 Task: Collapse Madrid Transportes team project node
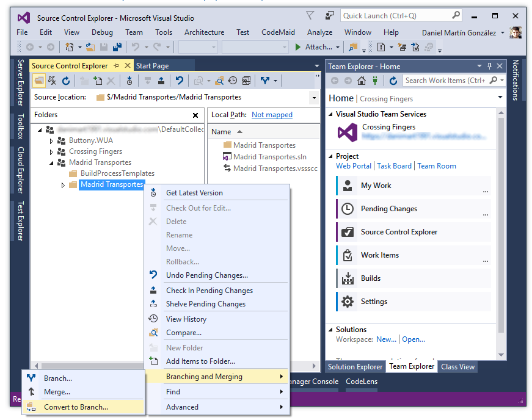(51, 163)
